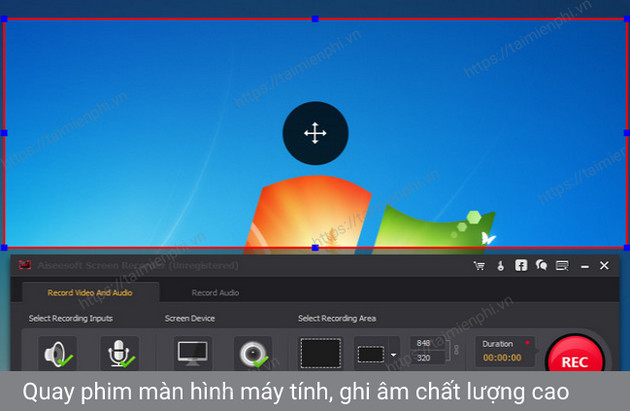Switch to the Record Video And Audio tab
The height and width of the screenshot is (411, 630).
tap(90, 292)
